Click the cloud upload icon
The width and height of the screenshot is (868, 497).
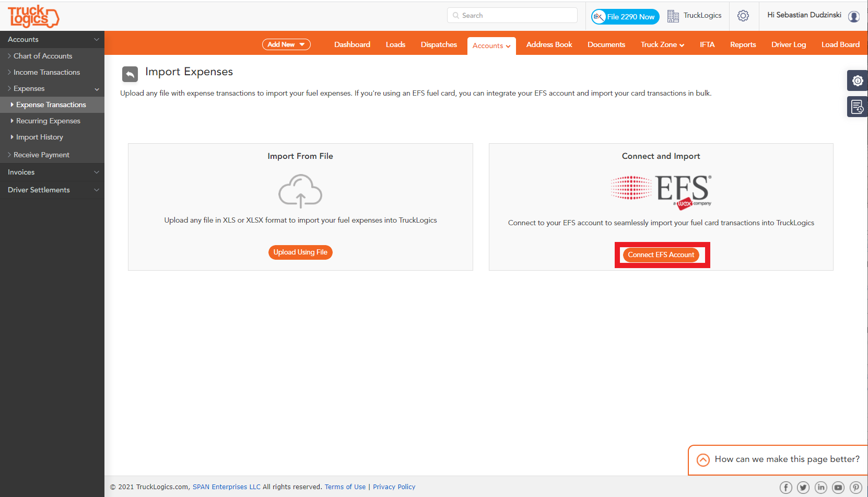[x=300, y=191]
